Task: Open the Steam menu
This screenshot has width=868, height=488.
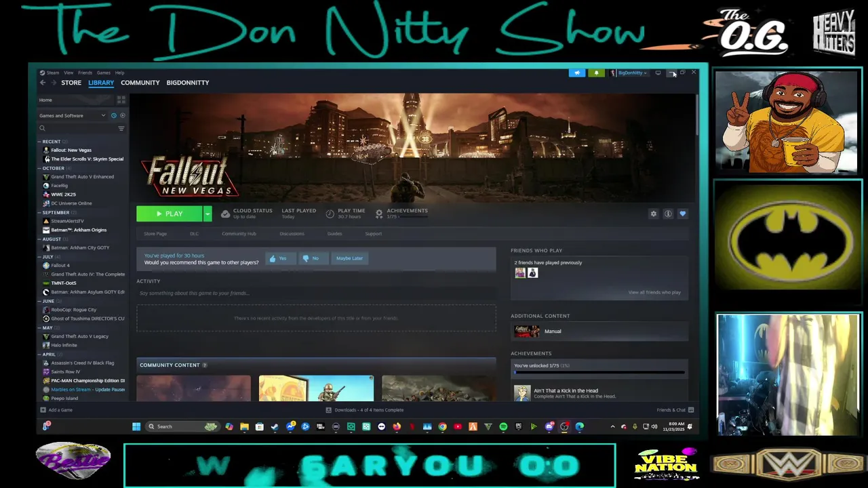Action: 52,73
